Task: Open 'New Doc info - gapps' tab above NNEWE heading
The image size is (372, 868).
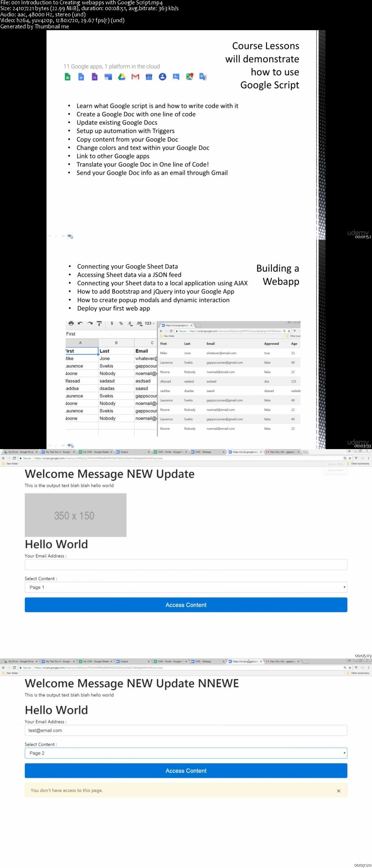Action: coord(283,661)
